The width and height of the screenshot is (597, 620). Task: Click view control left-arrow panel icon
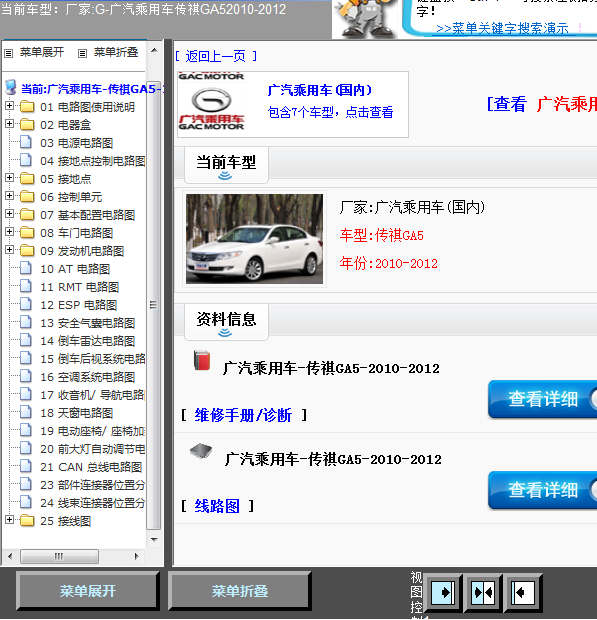click(523, 592)
